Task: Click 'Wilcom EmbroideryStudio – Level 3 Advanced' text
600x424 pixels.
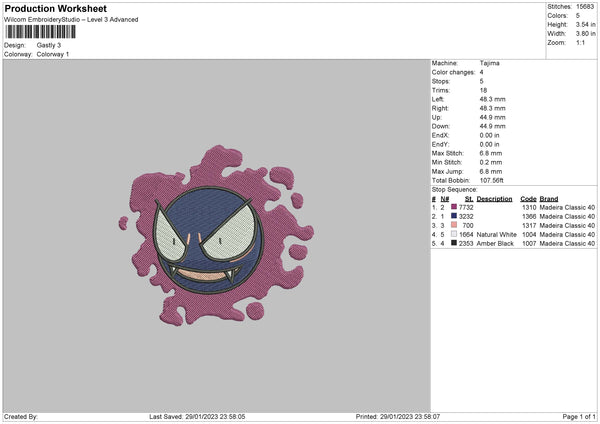Action: click(x=71, y=20)
